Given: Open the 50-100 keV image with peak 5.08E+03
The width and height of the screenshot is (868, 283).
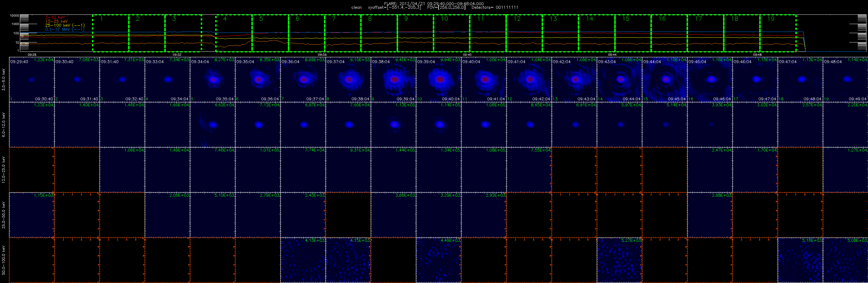Looking at the screenshot, I should tap(846, 260).
